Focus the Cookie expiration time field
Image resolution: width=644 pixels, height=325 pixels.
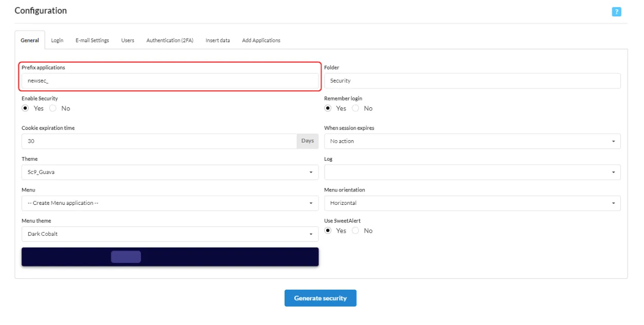click(x=159, y=141)
